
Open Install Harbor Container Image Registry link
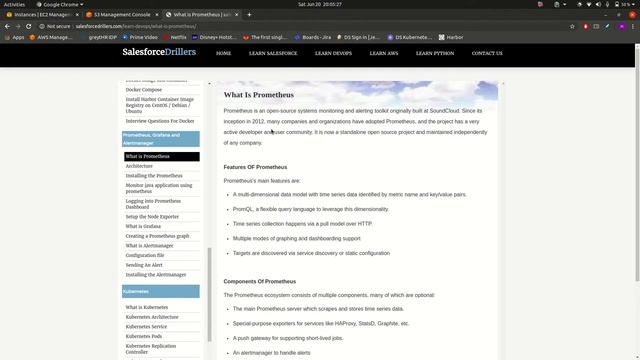[160, 105]
